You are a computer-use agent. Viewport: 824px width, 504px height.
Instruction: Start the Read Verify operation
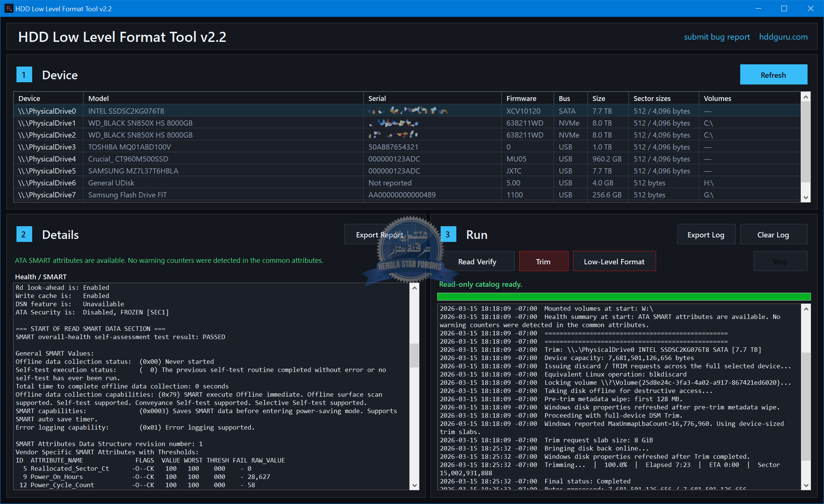click(477, 262)
